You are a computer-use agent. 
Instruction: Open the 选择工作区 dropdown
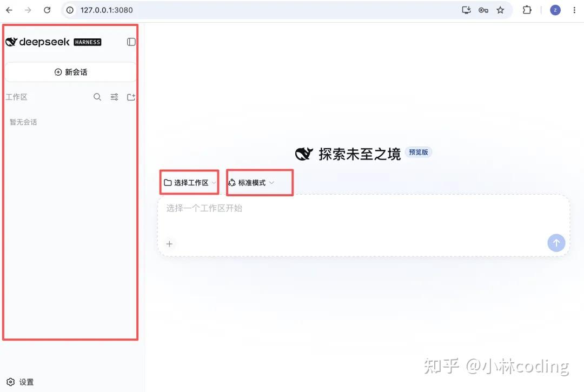pos(190,183)
